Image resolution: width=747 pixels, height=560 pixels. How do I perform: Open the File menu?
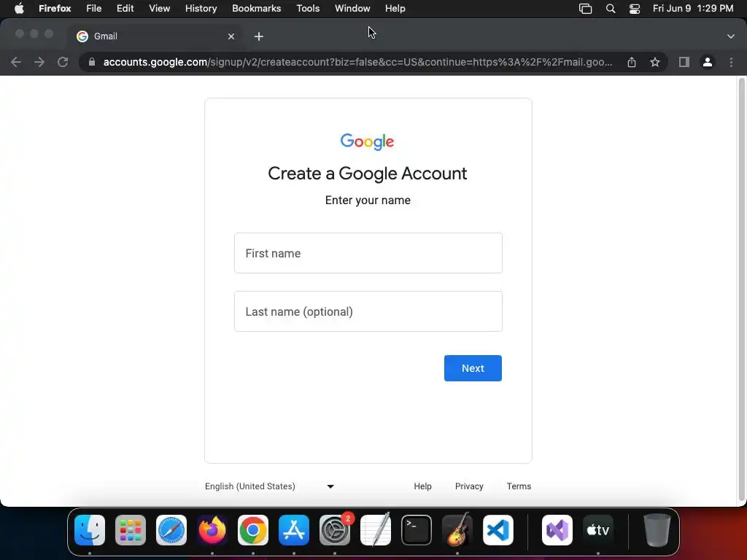(x=94, y=9)
